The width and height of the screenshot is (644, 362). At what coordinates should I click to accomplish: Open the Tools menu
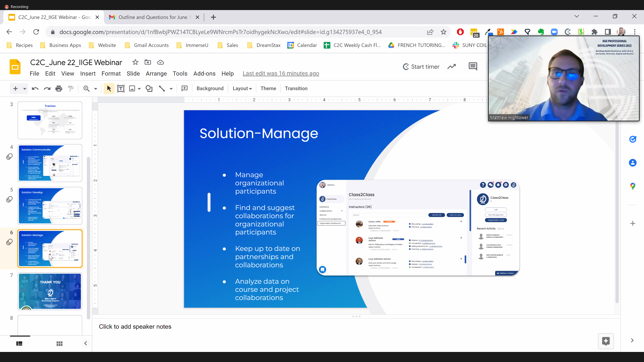pos(180,73)
